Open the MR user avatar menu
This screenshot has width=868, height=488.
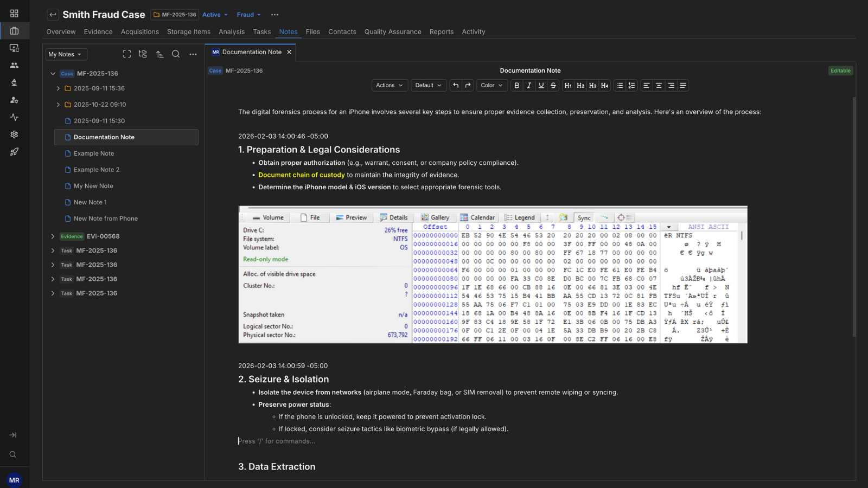click(x=14, y=480)
